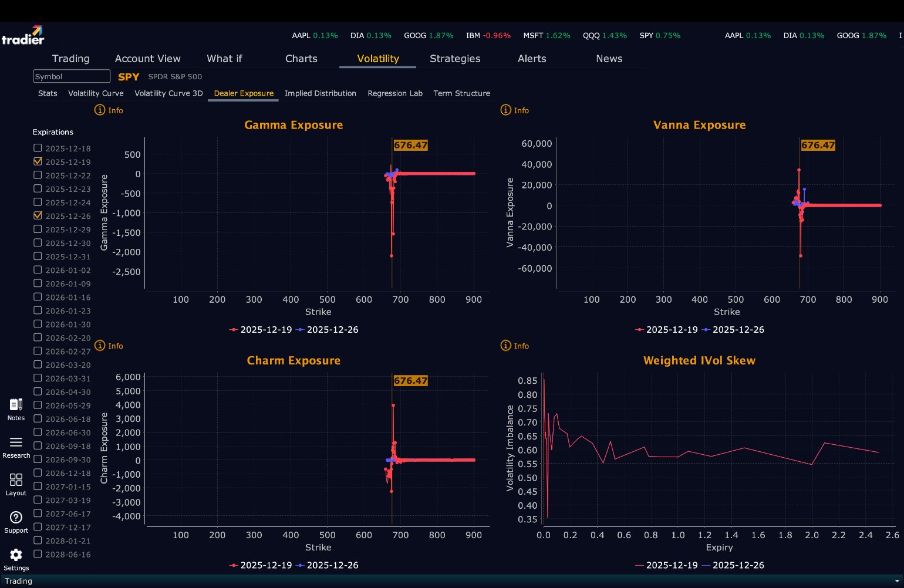Toggle 2025-12-26 series in Charm Exposure legend

[328, 565]
